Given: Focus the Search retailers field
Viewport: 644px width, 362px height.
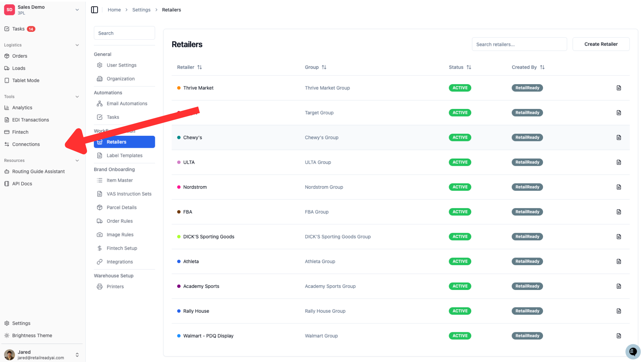Looking at the screenshot, I should click(519, 44).
